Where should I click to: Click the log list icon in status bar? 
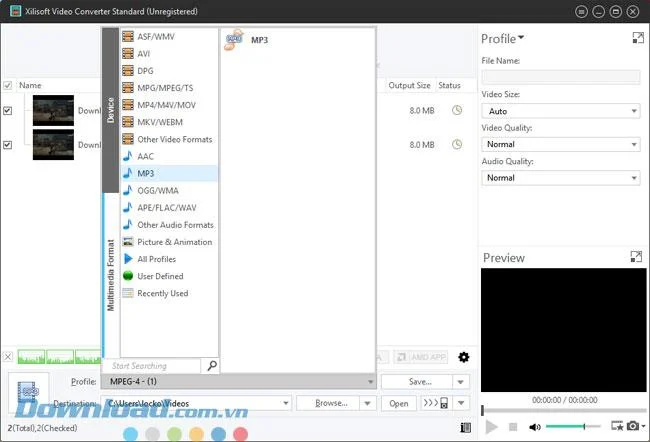[x=466, y=427]
